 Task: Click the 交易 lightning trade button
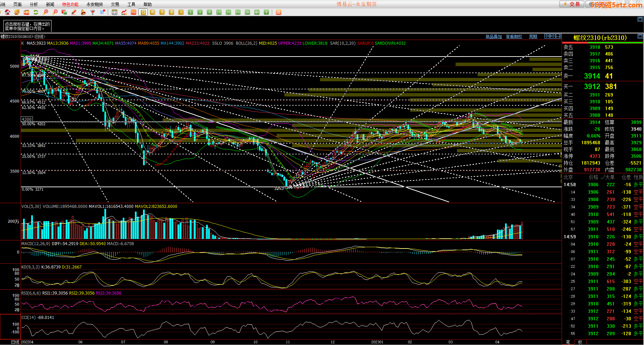(x=571, y=4)
